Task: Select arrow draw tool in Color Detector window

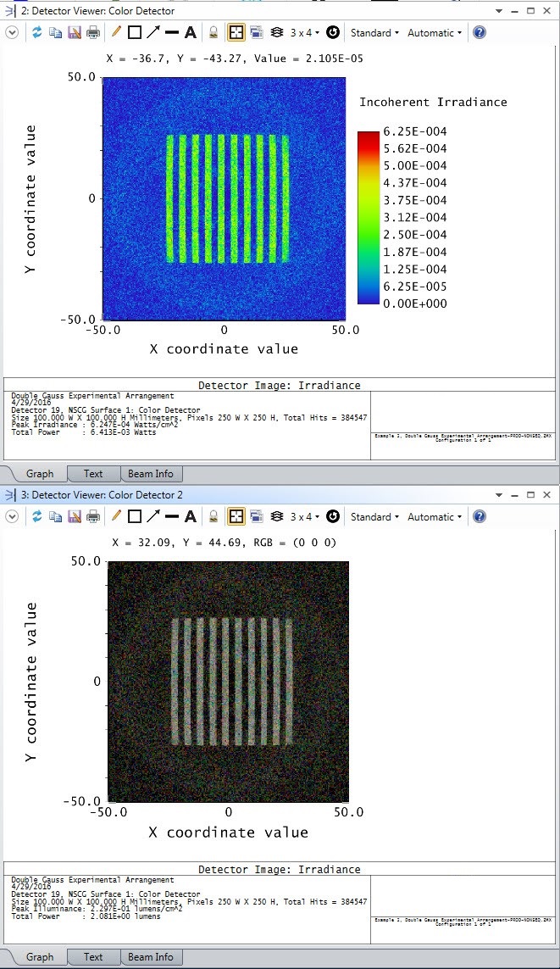Action: point(153,32)
